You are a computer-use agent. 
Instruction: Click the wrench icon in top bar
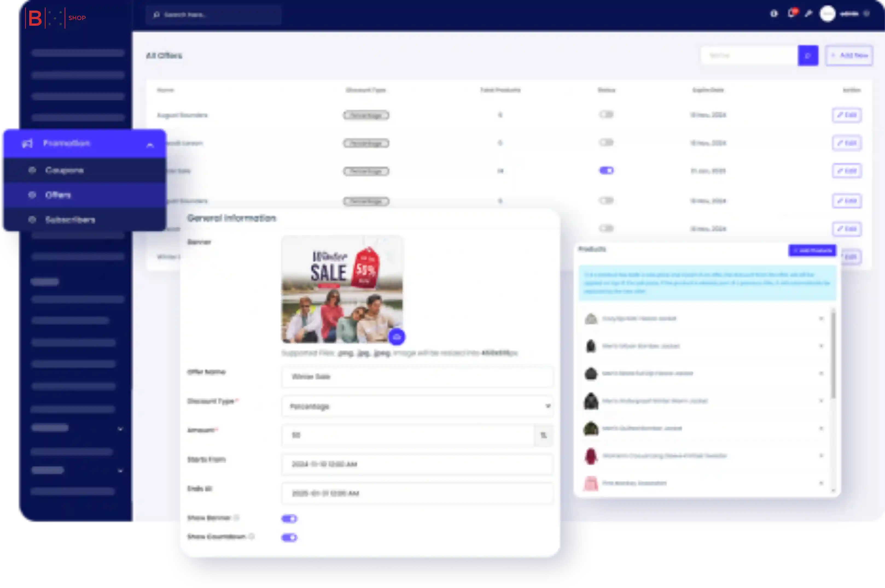[808, 14]
